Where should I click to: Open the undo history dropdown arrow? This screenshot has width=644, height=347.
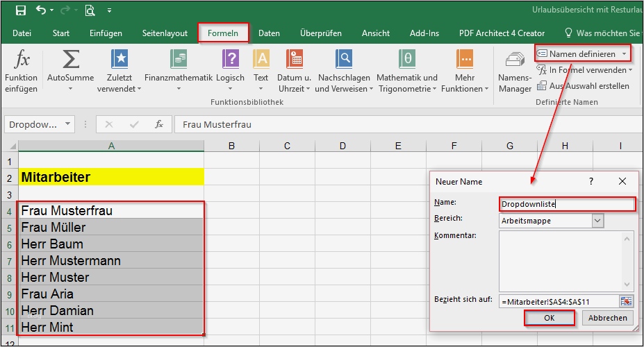tap(51, 10)
